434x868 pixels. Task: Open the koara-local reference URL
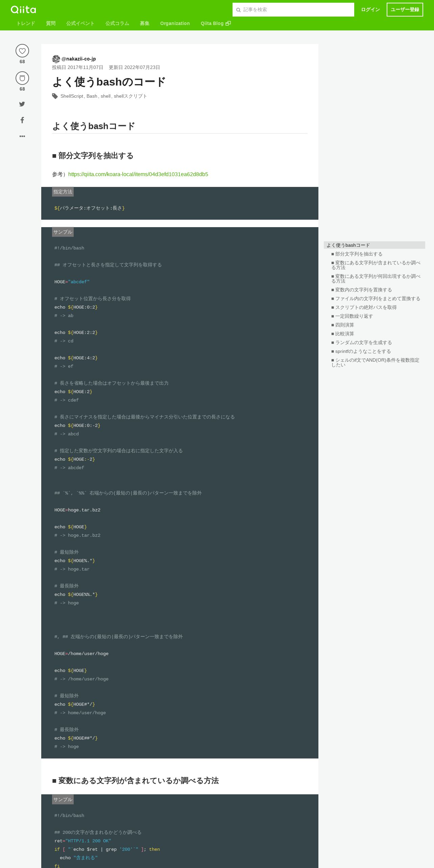(x=138, y=174)
